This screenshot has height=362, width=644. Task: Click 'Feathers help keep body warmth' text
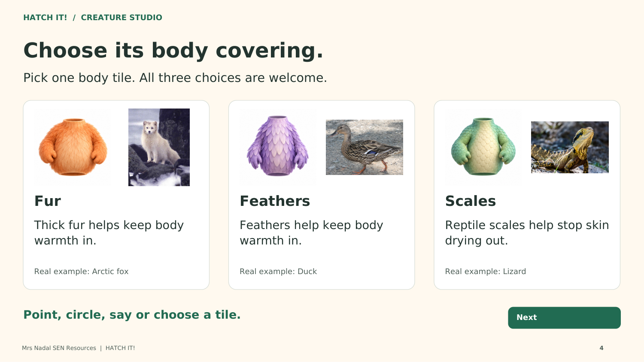[x=311, y=233]
